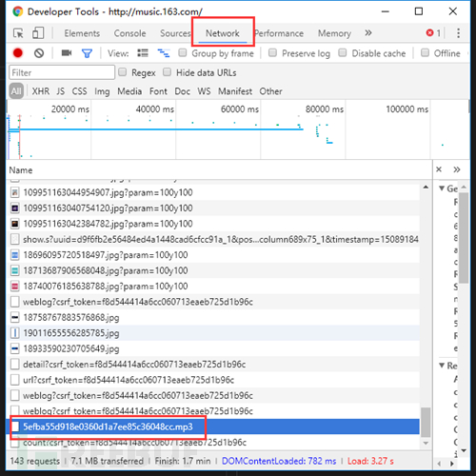The image size is (476, 476).
Task: Collapse the General section triangle in details pane
Action: click(x=442, y=188)
